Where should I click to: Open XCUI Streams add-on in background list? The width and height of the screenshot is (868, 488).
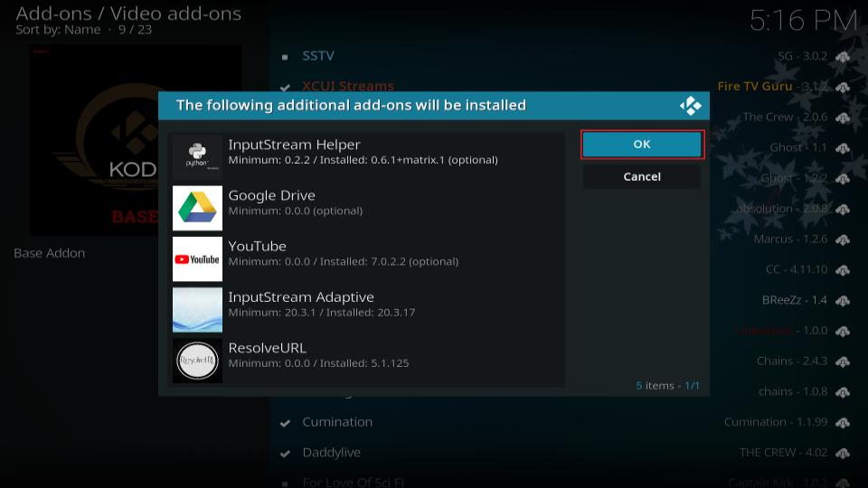point(348,86)
